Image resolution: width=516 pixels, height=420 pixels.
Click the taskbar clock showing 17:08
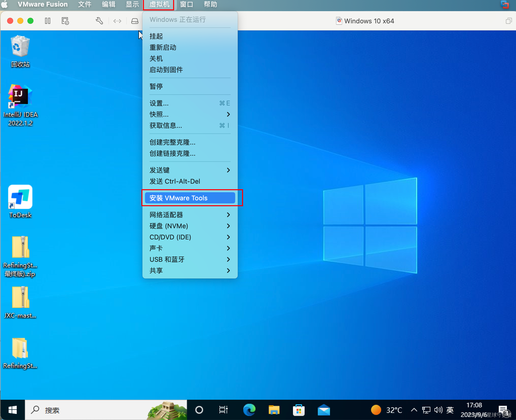474,410
